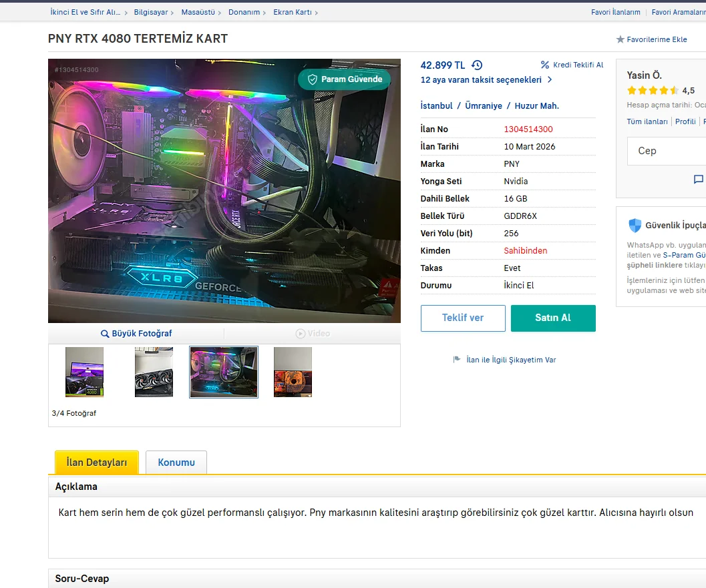Open 12 aya varan taksit seçenekleri link
Screen dimensions: 706x588
pos(481,79)
